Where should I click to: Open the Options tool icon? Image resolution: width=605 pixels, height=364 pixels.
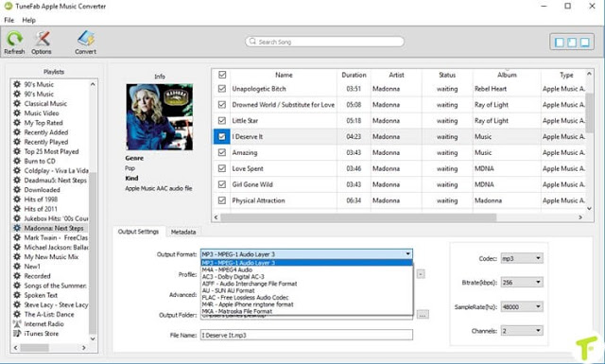tap(42, 39)
